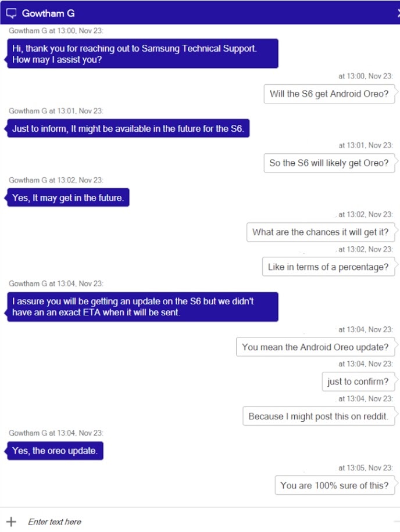Select 'Will the S6 get Android Oreo?' message
This screenshot has width=400, height=532.
(329, 94)
